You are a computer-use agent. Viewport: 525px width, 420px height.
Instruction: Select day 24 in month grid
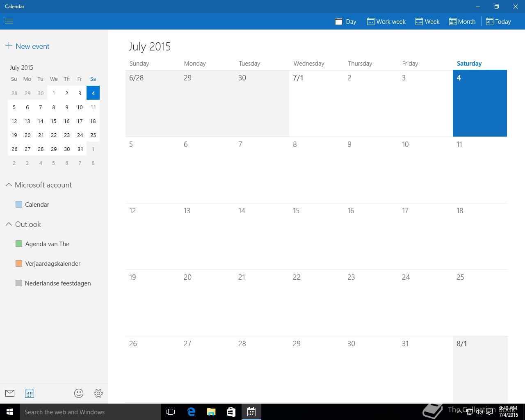click(x=425, y=303)
